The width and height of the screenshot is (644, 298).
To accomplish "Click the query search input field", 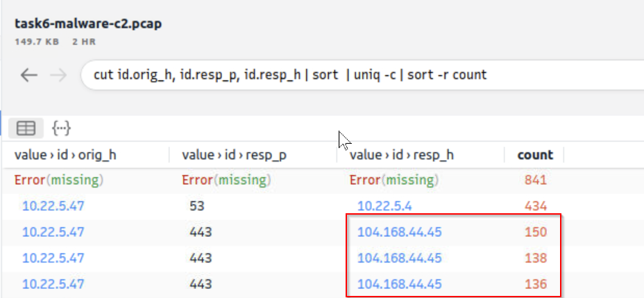I will click(x=362, y=75).
